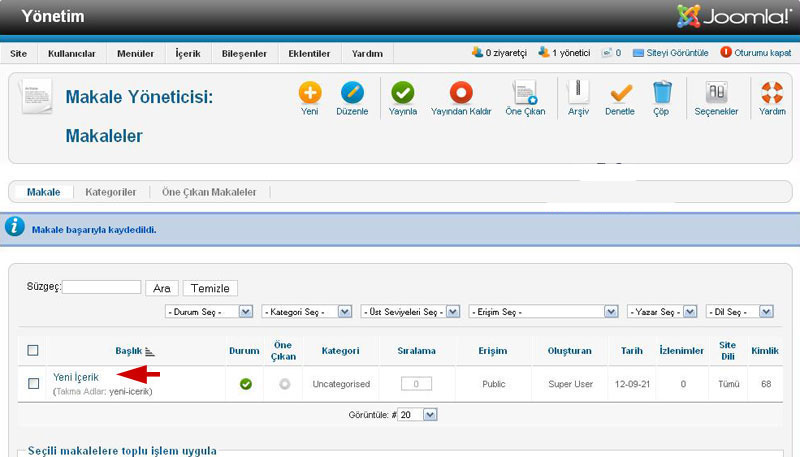Click the published status green check for Yeni İçerik
Viewport: 800px width, 457px height.
point(245,384)
